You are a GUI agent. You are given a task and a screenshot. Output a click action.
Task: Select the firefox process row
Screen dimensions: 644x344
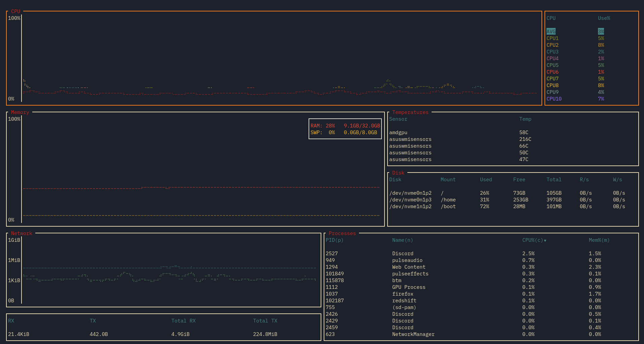pos(481,294)
